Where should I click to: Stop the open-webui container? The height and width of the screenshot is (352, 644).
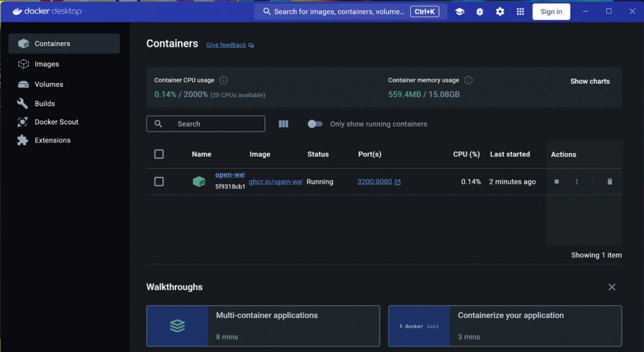tap(557, 181)
